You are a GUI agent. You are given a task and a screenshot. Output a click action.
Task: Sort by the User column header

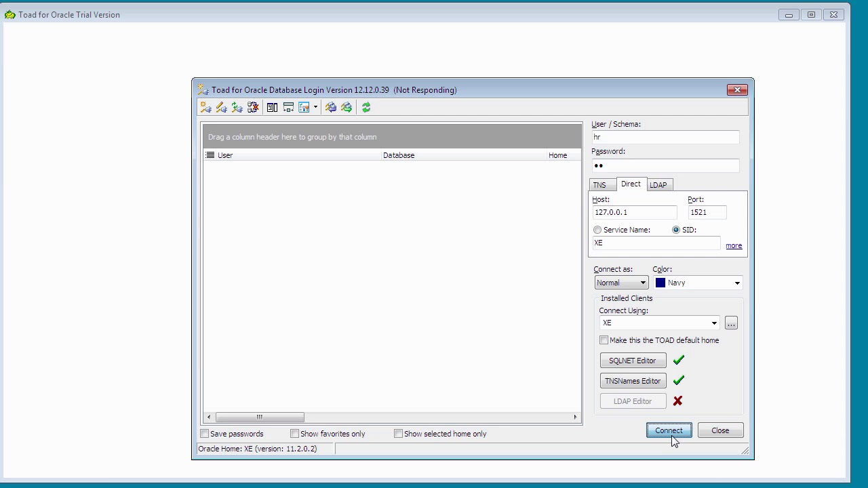[299, 155]
